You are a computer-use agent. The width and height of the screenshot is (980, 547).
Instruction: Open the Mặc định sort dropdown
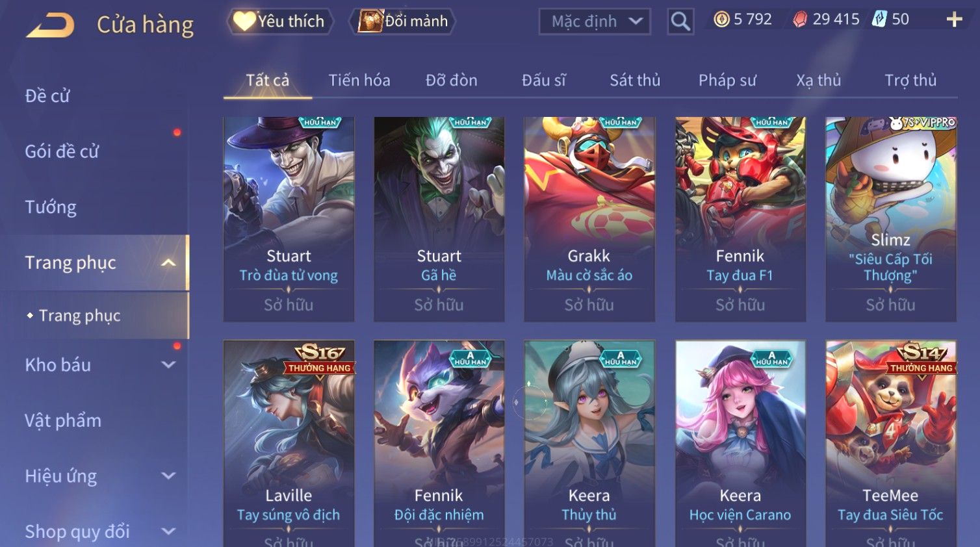(x=595, y=21)
